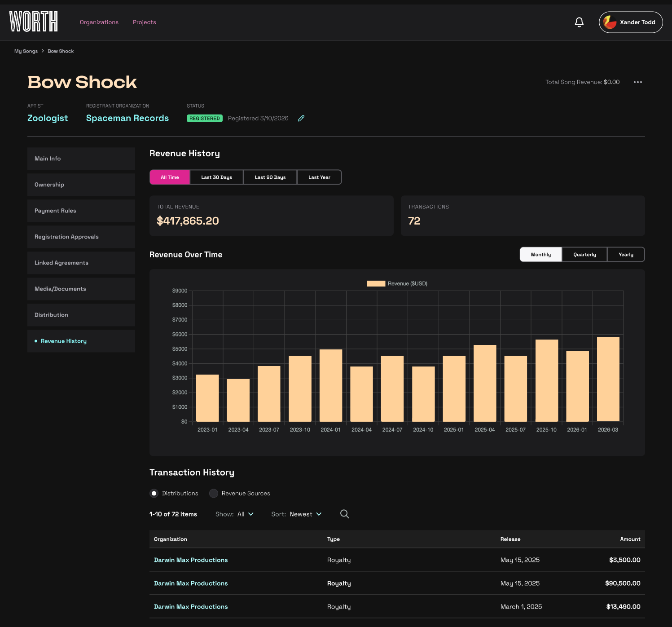The height and width of the screenshot is (627, 672).
Task: Click the My Songs breadcrumb link
Action: point(26,51)
